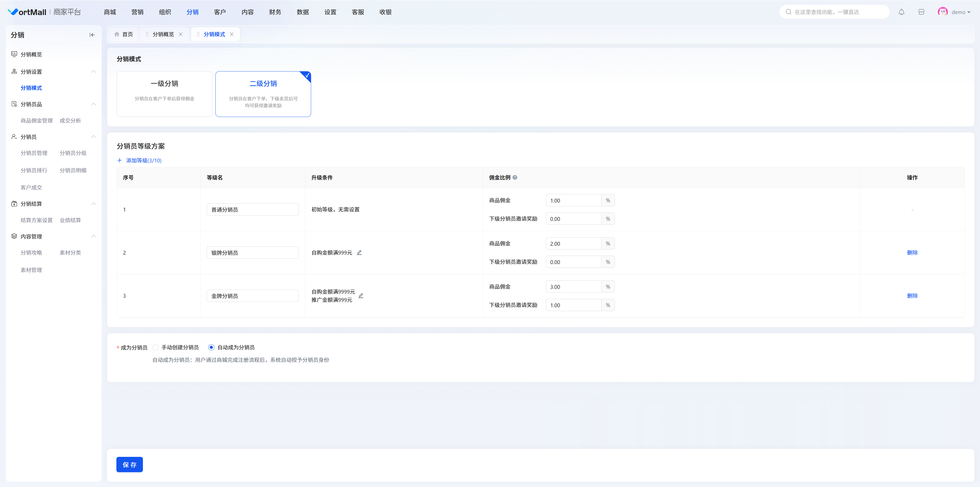
Task: Edit 银牌分销员 upgrade condition pencil
Action: click(x=359, y=253)
